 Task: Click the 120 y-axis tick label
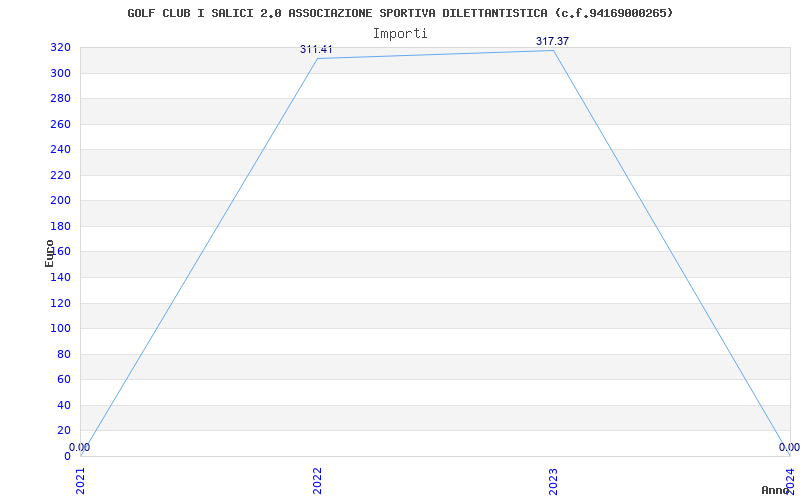tap(60, 303)
